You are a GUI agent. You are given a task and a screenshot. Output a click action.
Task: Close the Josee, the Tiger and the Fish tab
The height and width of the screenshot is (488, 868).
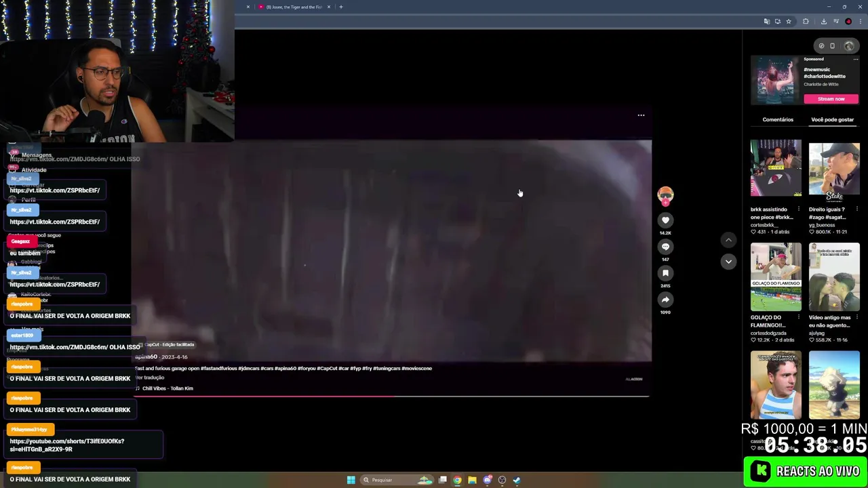tap(329, 7)
